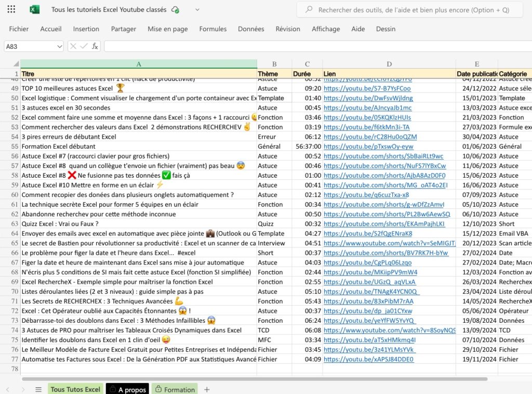Expand the document title dropdown chevron
Image resolution: width=532 pixels, height=394 pixels.
197,10
